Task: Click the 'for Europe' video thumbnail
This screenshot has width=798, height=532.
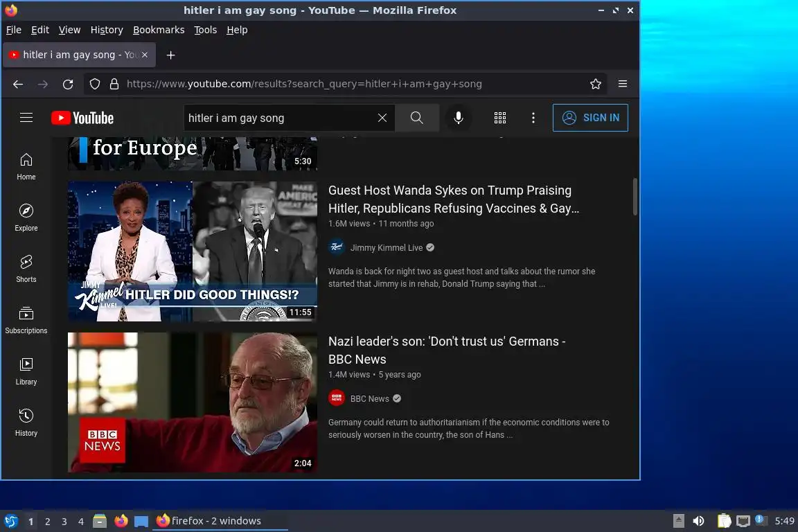Action: (x=193, y=154)
